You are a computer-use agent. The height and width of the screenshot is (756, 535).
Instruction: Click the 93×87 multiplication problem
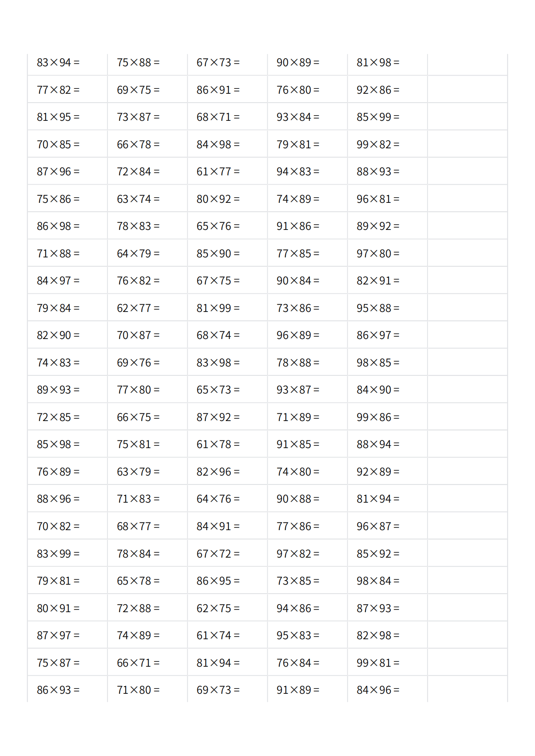298,390
